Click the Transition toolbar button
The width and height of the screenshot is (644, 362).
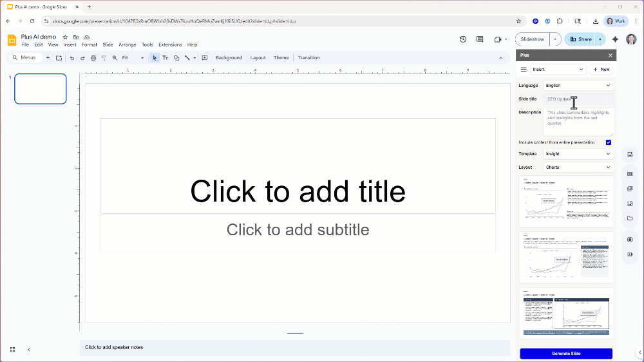pyautogui.click(x=309, y=58)
